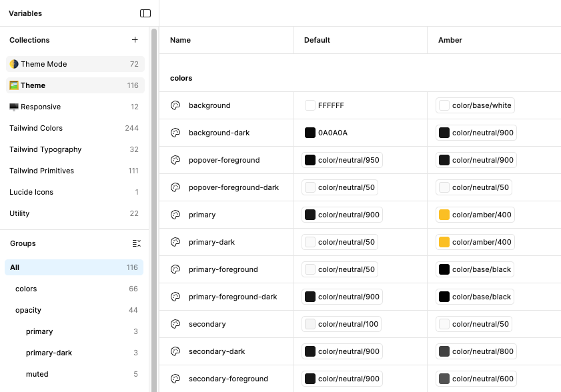Click the sidebar vertical scrollbar
This screenshot has width=561, height=392.
(x=154, y=200)
